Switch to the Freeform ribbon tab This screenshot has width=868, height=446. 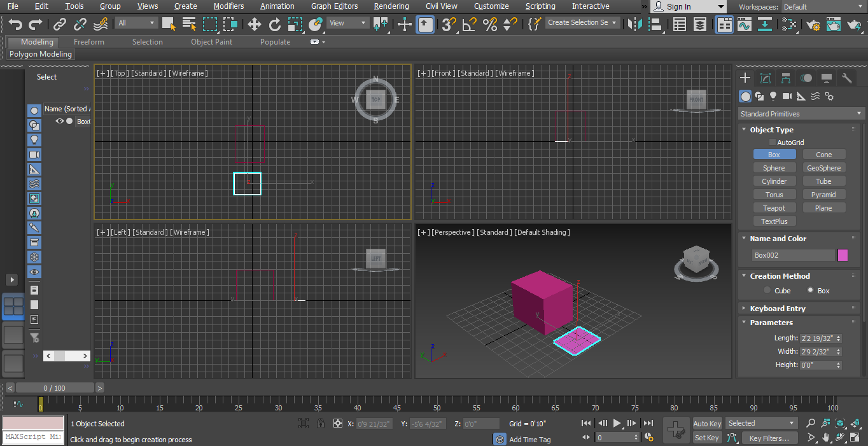(x=88, y=41)
